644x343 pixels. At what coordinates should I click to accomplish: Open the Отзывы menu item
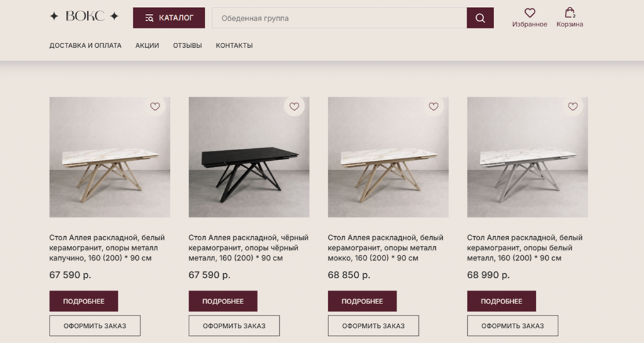point(187,46)
